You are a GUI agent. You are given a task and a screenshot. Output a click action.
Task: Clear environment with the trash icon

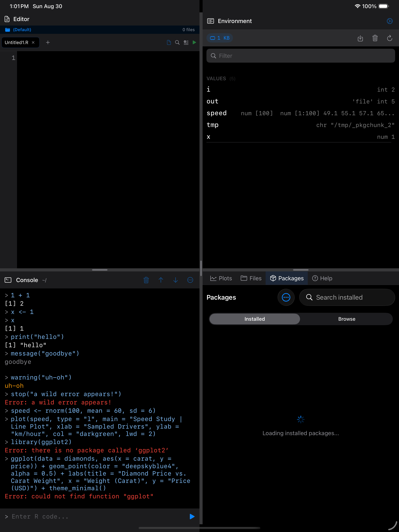pyautogui.click(x=375, y=38)
